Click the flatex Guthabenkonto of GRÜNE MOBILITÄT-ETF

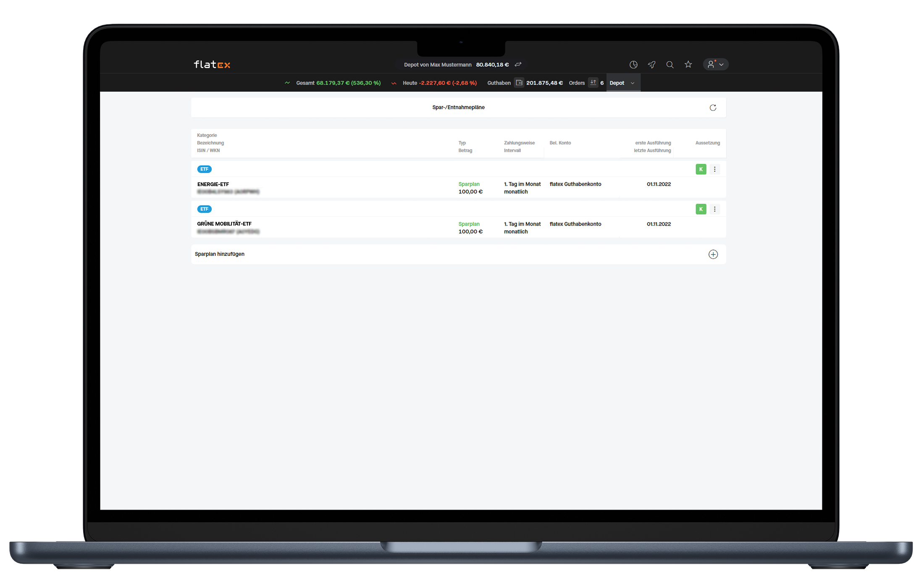(x=575, y=224)
